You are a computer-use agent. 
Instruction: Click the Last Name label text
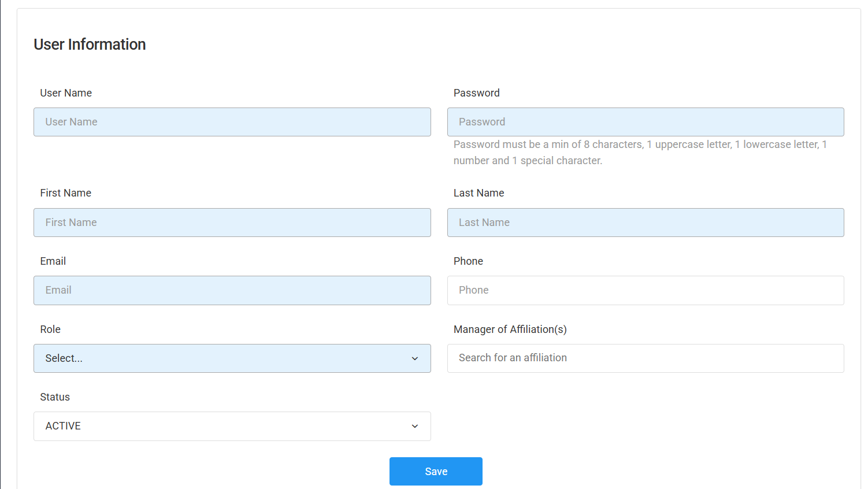[x=478, y=193]
